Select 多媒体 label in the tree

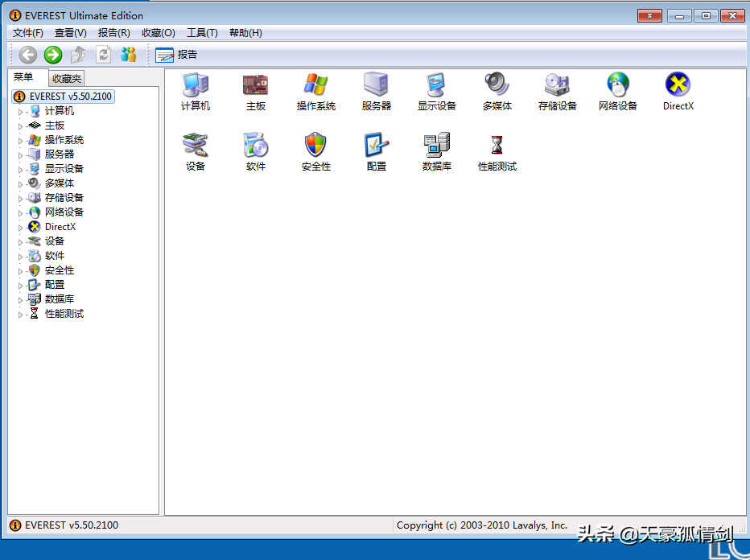coord(60,183)
